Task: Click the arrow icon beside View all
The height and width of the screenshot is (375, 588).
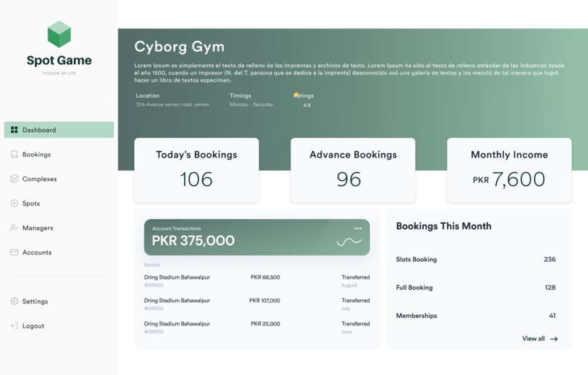Action: [x=554, y=339]
